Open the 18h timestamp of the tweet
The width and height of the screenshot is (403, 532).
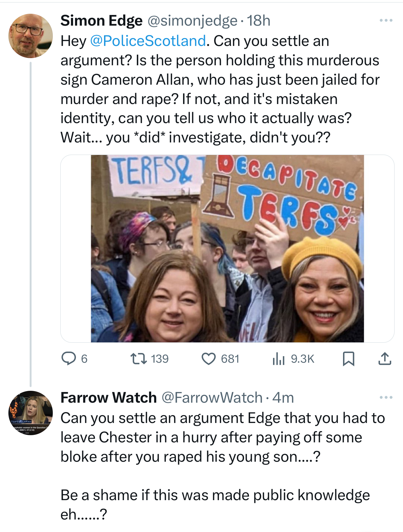pos(259,21)
